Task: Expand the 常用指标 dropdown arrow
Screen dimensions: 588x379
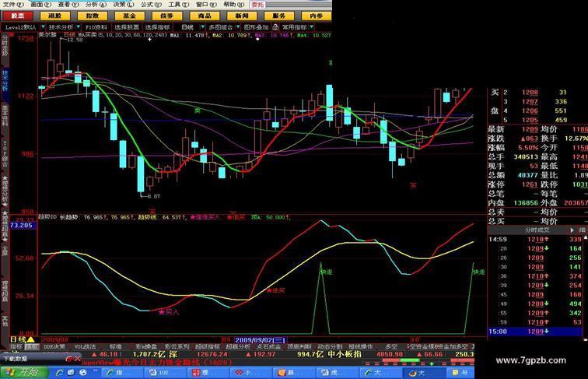Action: (x=312, y=27)
